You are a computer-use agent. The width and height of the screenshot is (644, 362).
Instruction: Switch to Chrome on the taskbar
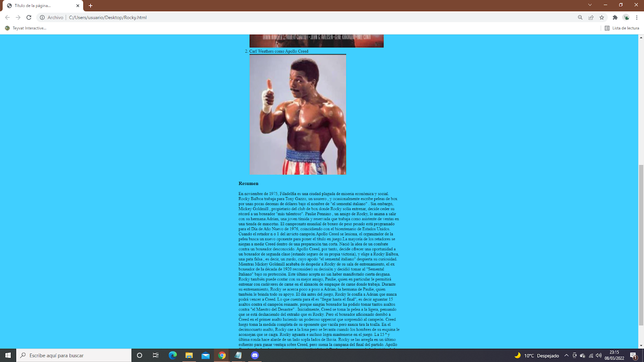[222, 355]
